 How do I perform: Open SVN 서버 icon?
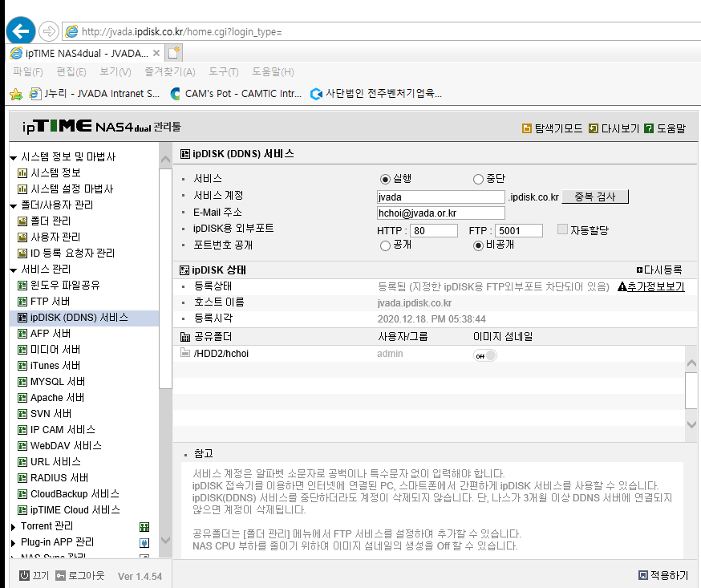pos(22,414)
